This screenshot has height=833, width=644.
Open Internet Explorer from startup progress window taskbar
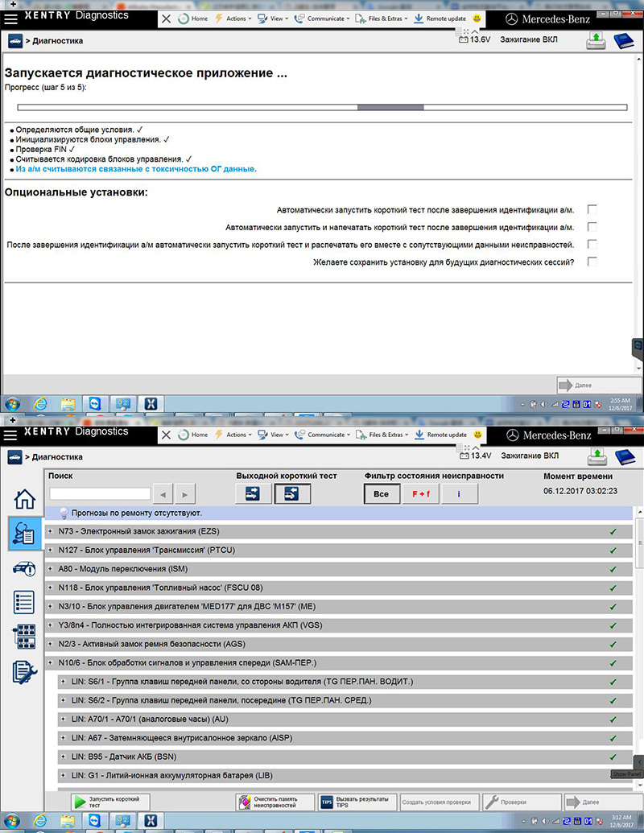[40, 404]
